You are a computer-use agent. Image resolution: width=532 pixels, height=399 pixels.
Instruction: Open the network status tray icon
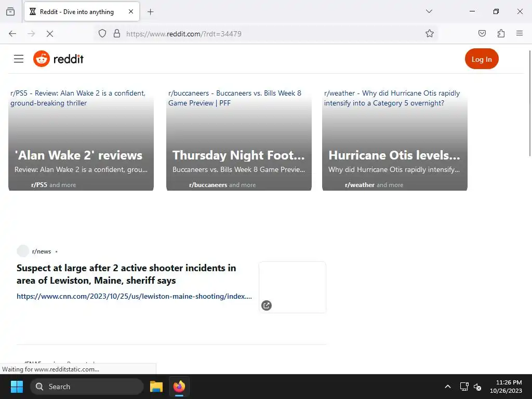click(464, 387)
